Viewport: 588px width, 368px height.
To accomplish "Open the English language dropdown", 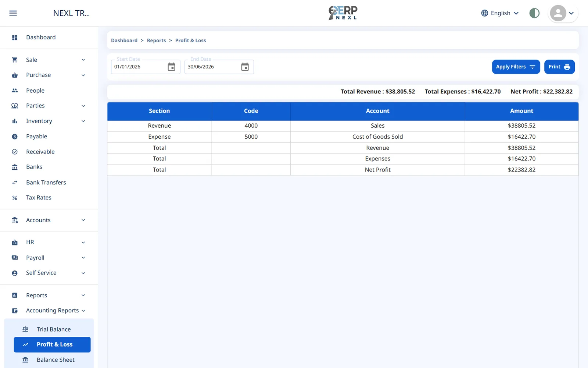I will coord(500,13).
